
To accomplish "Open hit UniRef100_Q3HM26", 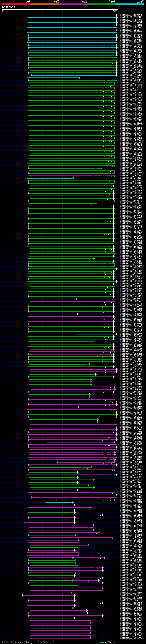I will pos(131,525).
